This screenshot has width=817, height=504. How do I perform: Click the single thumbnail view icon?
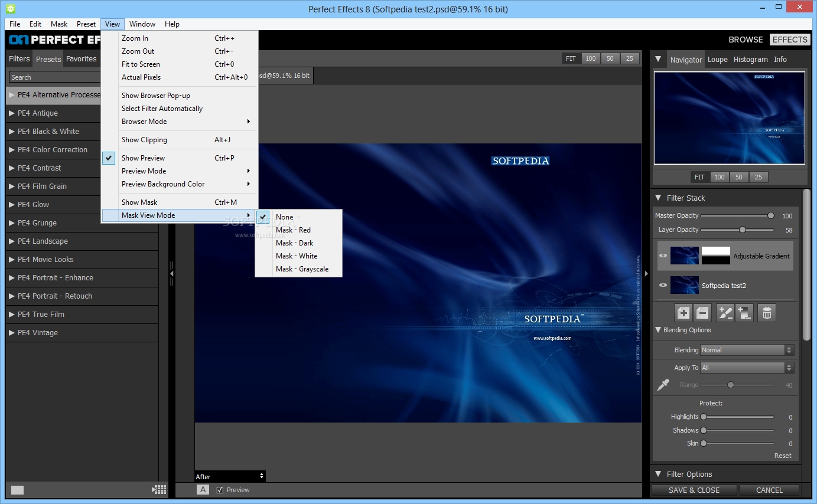17,490
